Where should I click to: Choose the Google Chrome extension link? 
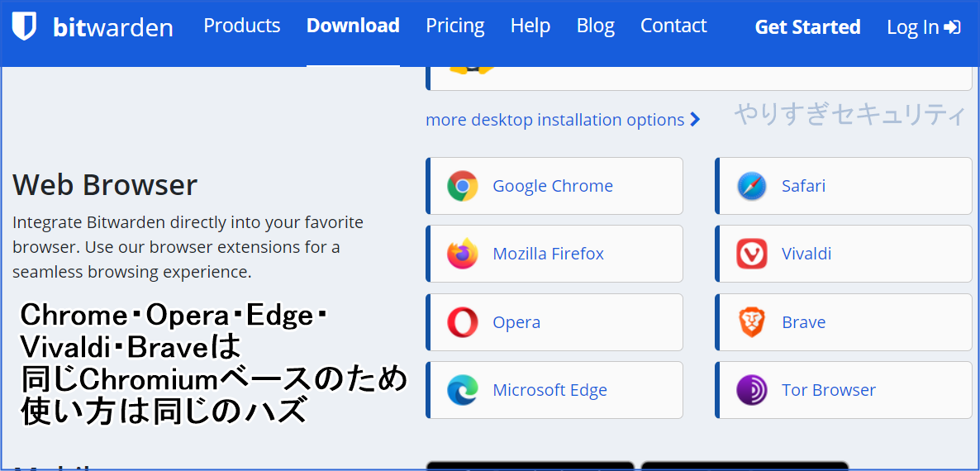coord(554,186)
